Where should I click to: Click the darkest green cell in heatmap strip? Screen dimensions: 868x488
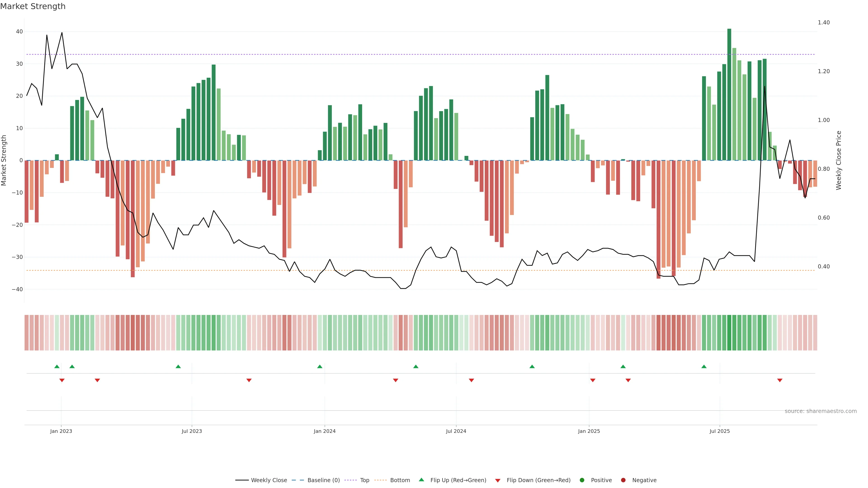pos(729,333)
